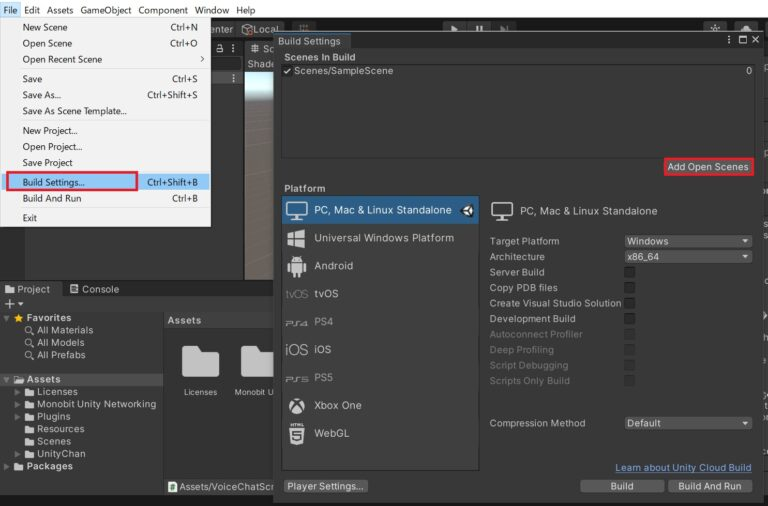Viewport: 768px width, 506px height.
Task: Open the Target Platform dropdown
Action: pos(688,241)
